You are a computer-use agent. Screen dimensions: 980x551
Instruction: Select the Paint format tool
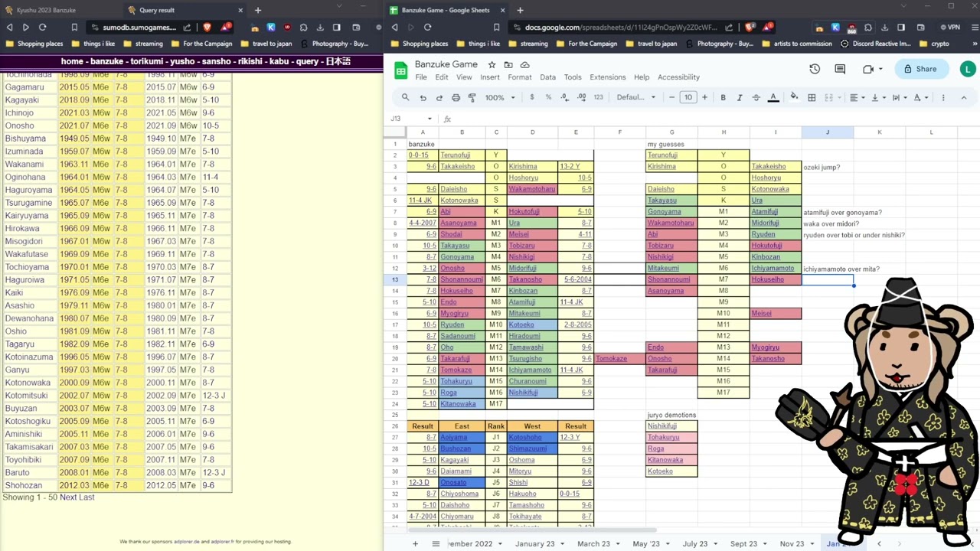click(x=472, y=97)
